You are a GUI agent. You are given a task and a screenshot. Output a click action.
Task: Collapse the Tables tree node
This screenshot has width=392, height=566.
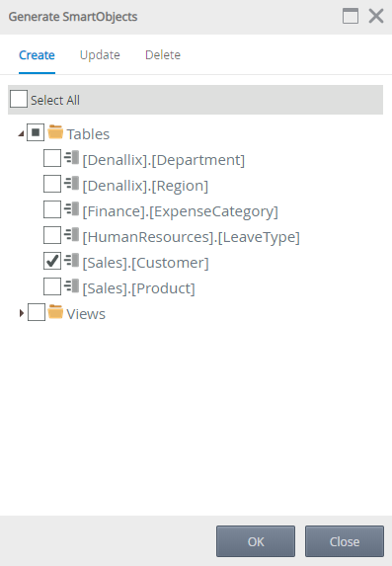[22, 134]
